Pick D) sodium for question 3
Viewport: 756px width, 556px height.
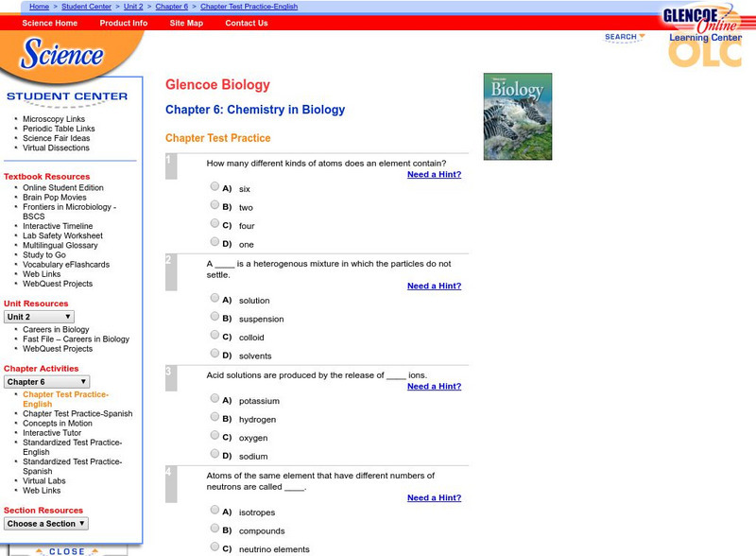[x=215, y=454]
